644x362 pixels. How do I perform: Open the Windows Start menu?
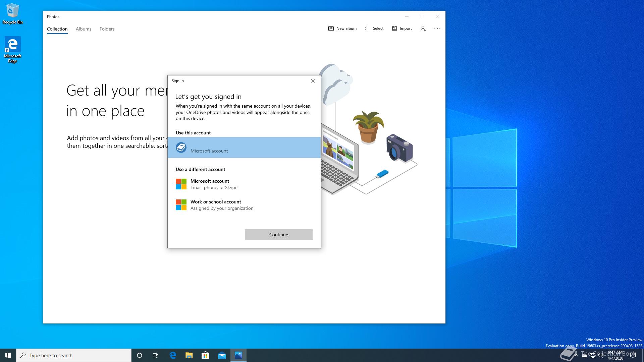8,355
